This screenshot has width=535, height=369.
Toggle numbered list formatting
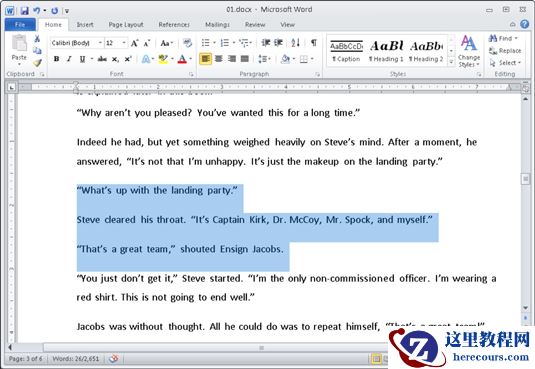click(225, 43)
